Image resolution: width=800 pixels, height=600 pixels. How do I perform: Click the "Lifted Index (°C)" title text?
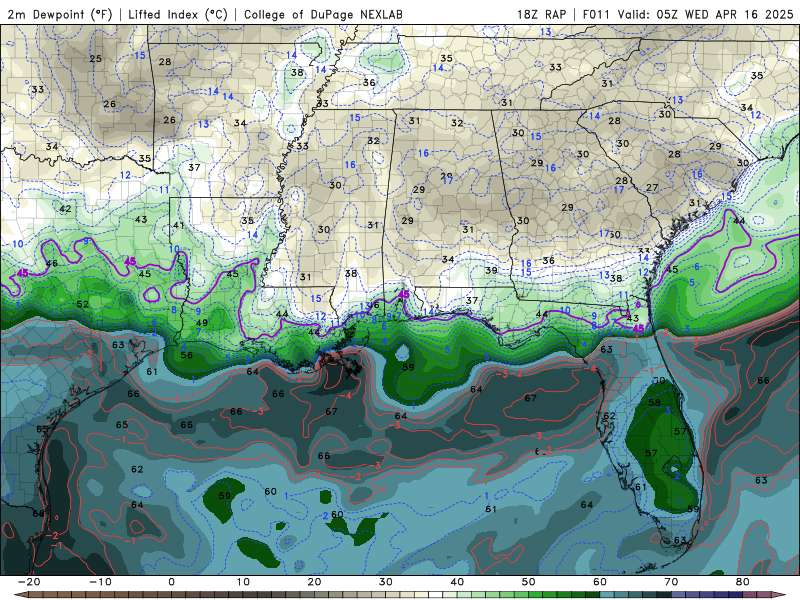tap(178, 14)
